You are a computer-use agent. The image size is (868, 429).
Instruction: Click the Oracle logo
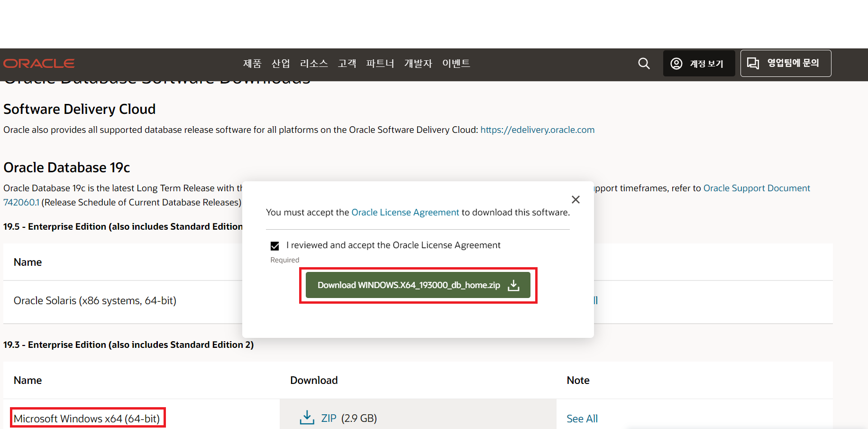pyautogui.click(x=39, y=64)
